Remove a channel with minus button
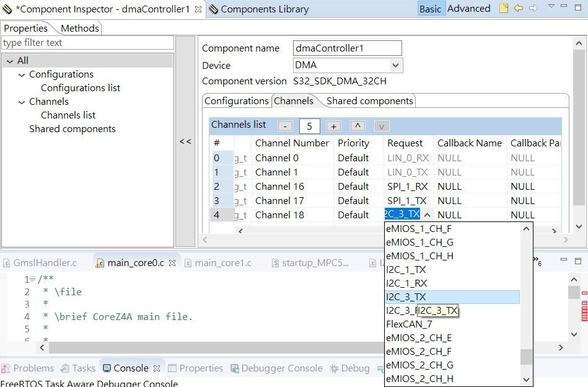Viewport: 588px width, 387px height. pyautogui.click(x=285, y=126)
